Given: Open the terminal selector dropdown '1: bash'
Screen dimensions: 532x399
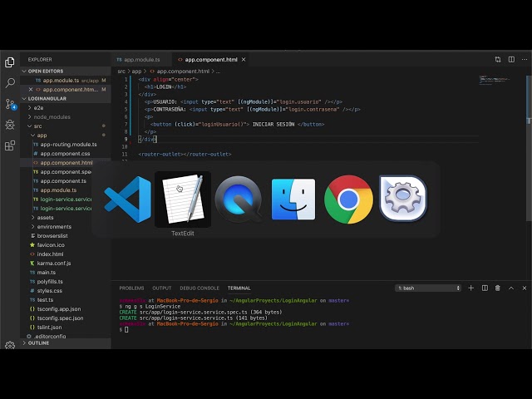Looking at the screenshot, I should coord(428,288).
